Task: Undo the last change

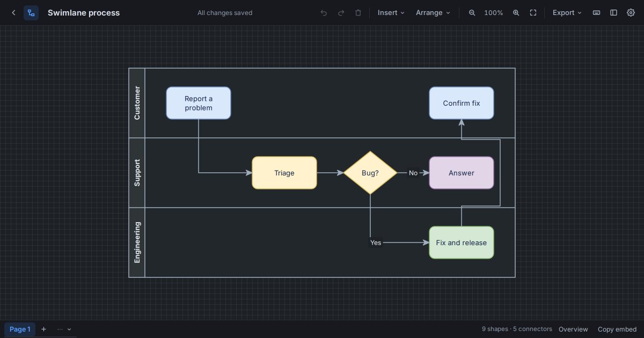Action: click(x=324, y=13)
